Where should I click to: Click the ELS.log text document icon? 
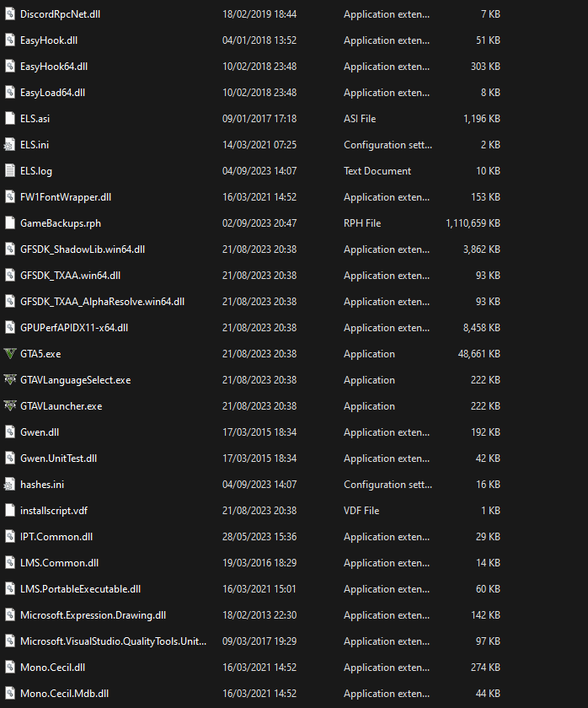pyautogui.click(x=10, y=171)
